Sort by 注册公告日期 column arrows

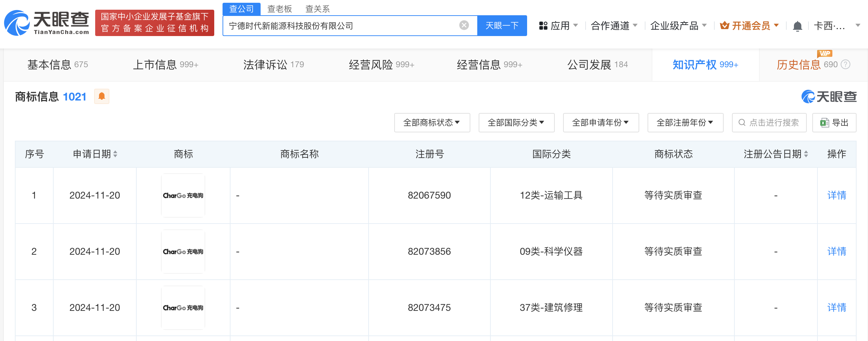click(806, 154)
